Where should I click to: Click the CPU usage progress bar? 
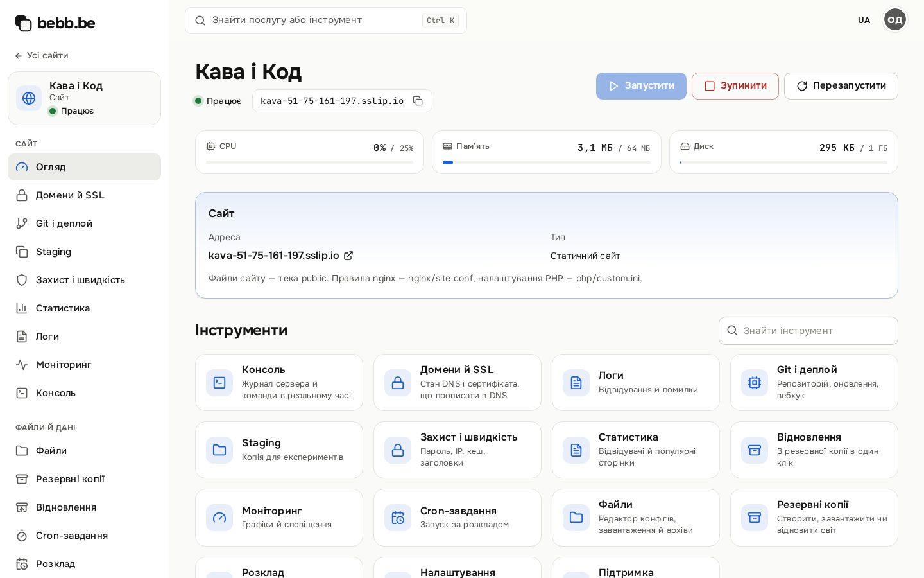310,162
